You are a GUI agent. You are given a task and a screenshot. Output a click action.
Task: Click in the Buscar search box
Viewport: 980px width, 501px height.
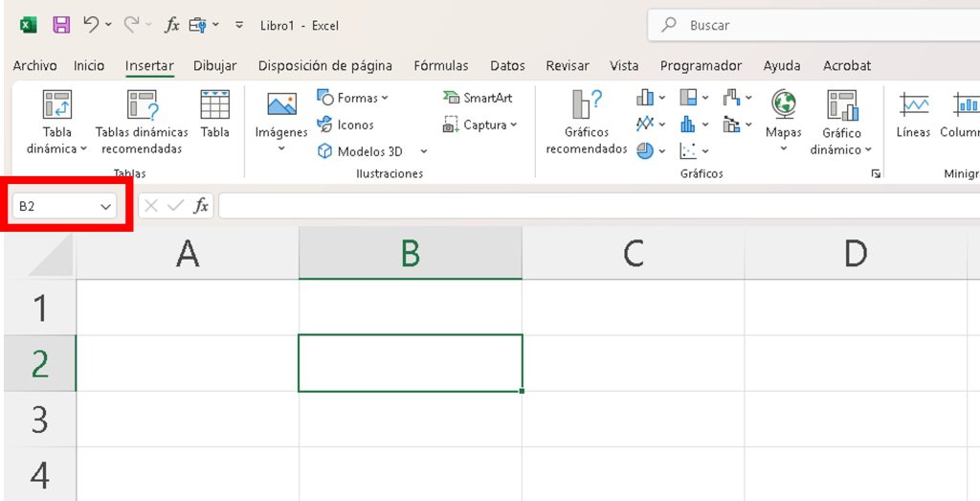coord(813,26)
